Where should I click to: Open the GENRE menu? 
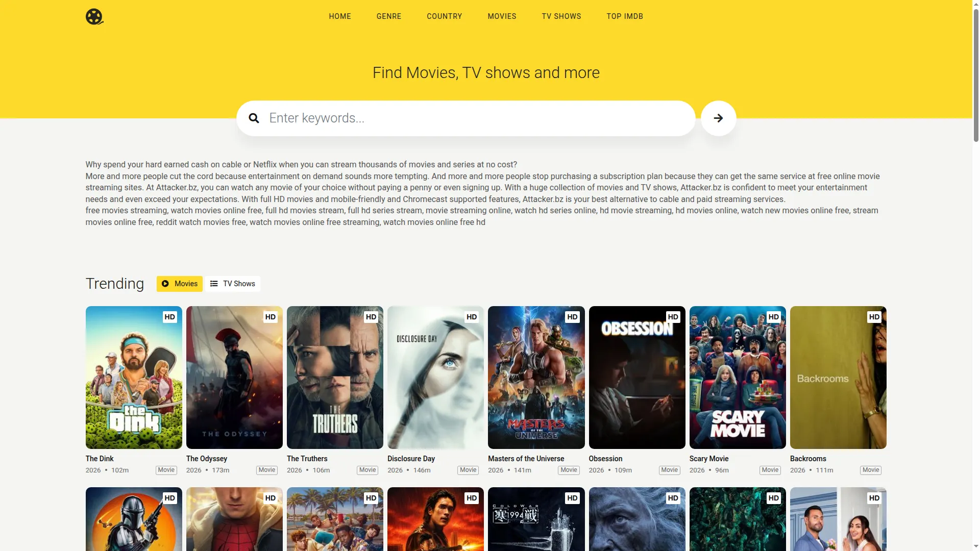[x=389, y=16]
